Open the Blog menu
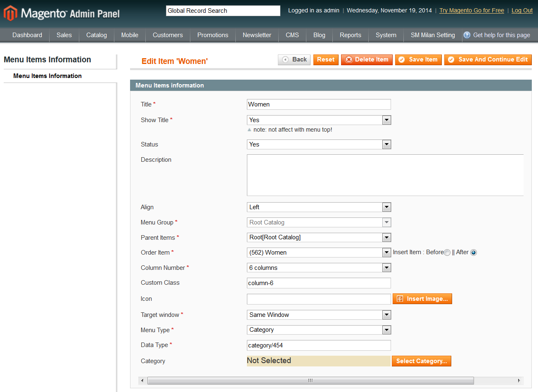Viewport: 538px width, 392px height. pyautogui.click(x=319, y=35)
